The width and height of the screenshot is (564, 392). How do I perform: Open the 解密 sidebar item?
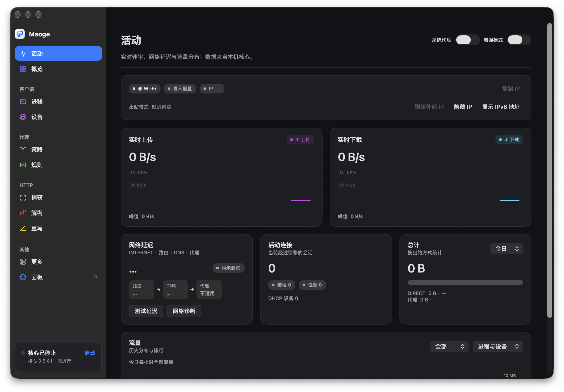58,213
